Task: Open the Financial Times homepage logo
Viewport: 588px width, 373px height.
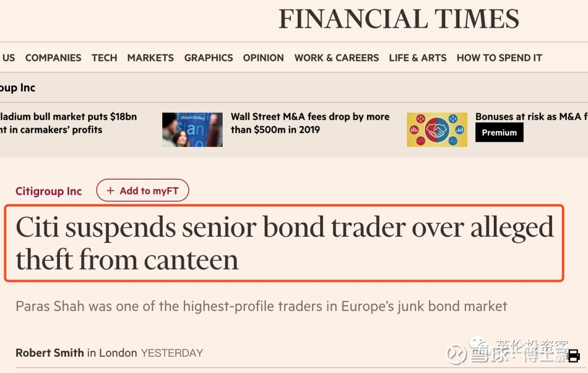Action: [x=399, y=19]
